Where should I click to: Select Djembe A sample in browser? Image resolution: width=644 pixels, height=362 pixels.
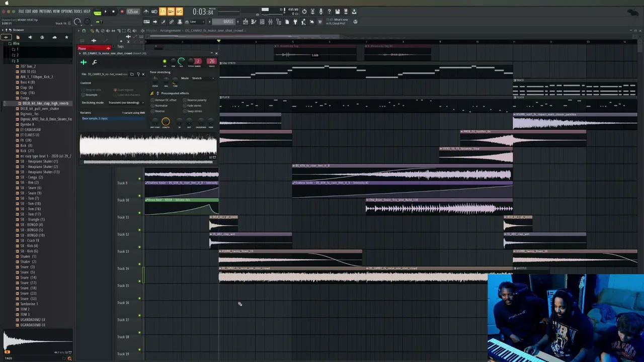(x=27, y=124)
